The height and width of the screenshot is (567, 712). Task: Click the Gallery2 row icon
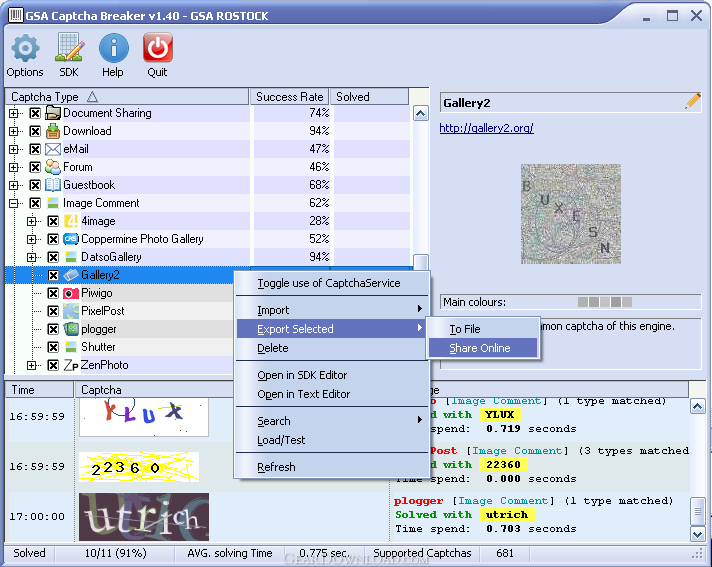coord(71,275)
